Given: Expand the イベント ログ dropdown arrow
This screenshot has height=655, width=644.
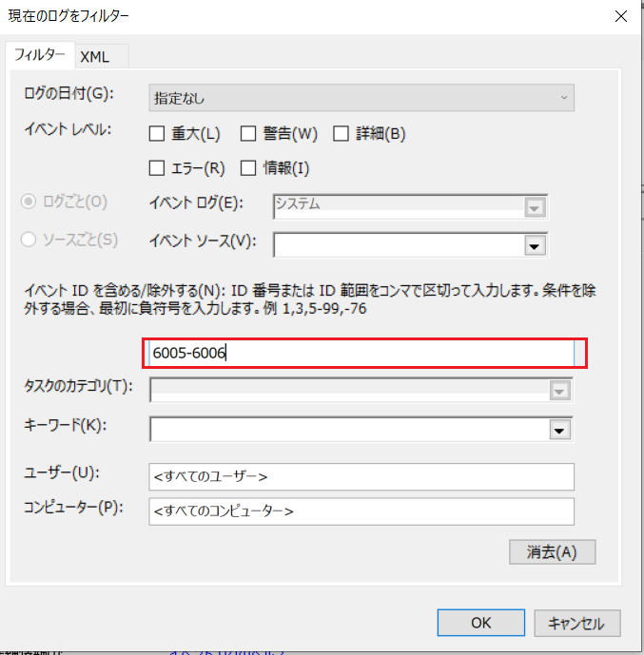Looking at the screenshot, I should (x=535, y=207).
